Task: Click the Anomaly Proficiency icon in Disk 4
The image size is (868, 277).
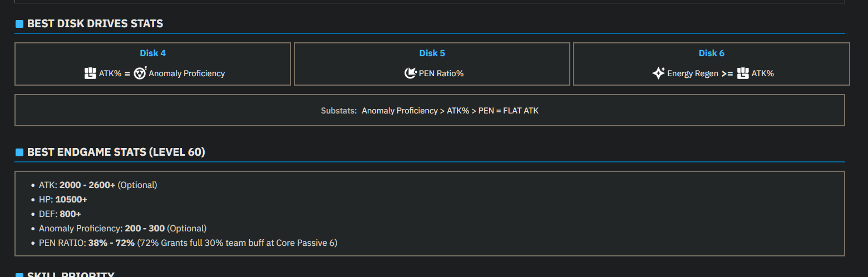Action: tap(140, 73)
